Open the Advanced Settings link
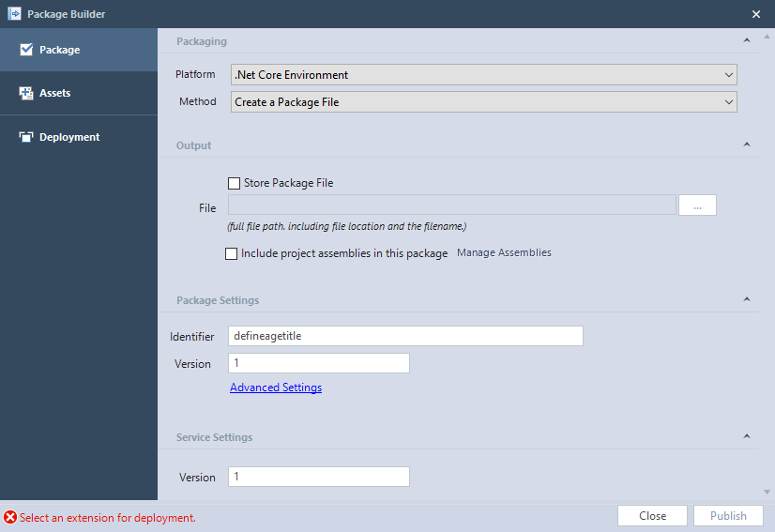This screenshot has height=532, width=775. click(276, 388)
